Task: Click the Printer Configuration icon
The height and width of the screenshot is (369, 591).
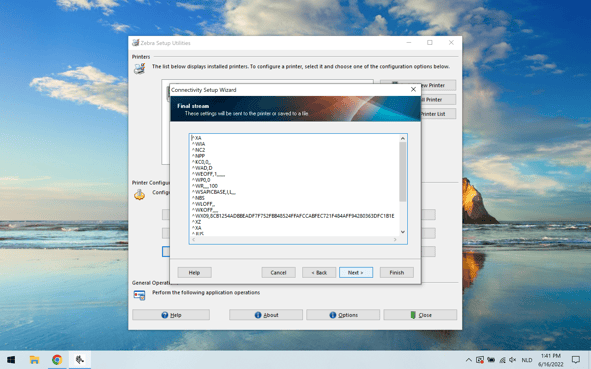Action: 139,194
